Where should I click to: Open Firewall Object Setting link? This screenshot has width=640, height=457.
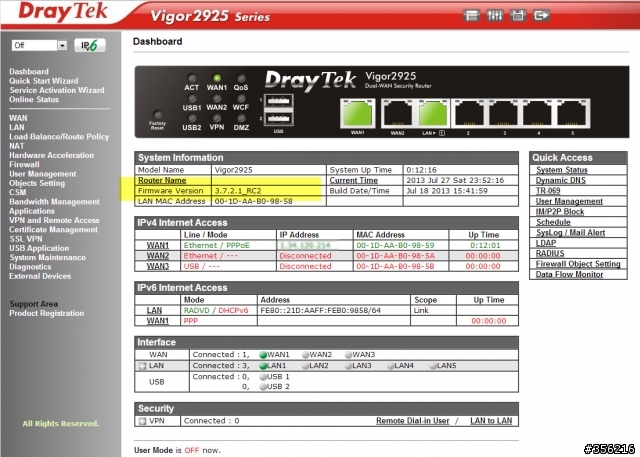578,264
